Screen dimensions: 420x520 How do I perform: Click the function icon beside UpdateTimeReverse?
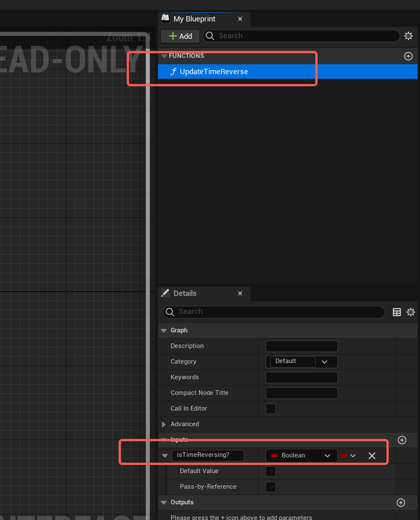(x=173, y=72)
